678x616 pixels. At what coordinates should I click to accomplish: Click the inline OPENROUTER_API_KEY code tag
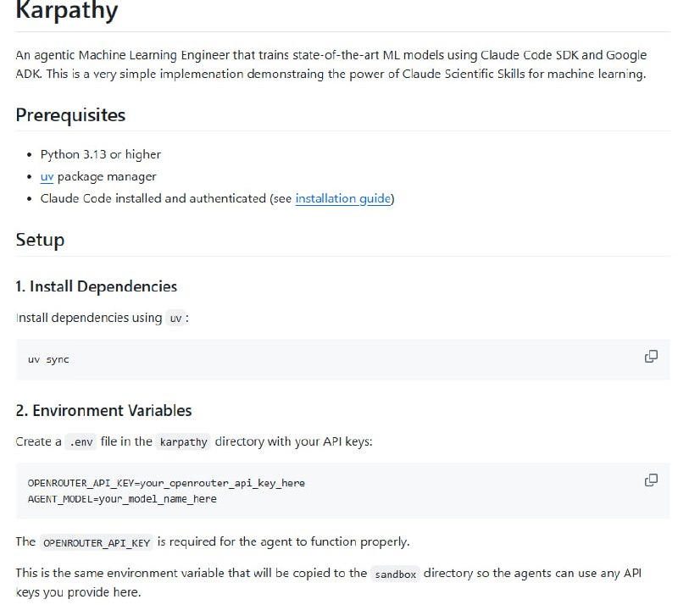tap(96, 541)
